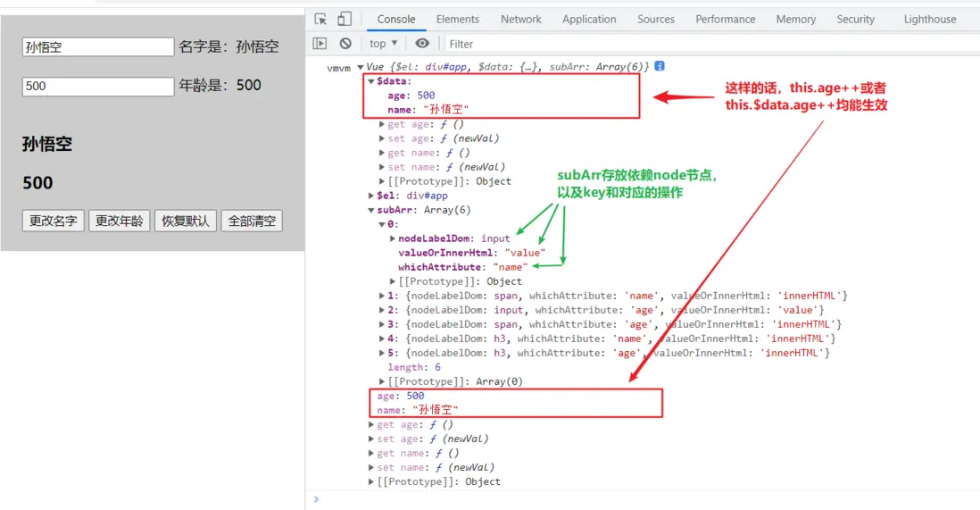The image size is (980, 510).
Task: Click the blue info badge after Array(6)
Action: click(x=660, y=66)
